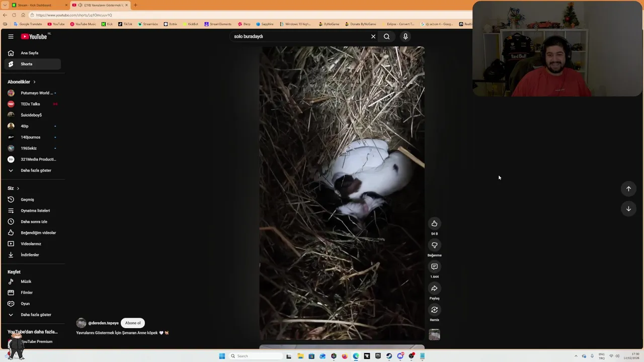Dislike the short with thumbs down
The height and width of the screenshot is (362, 644).
[x=434, y=245]
